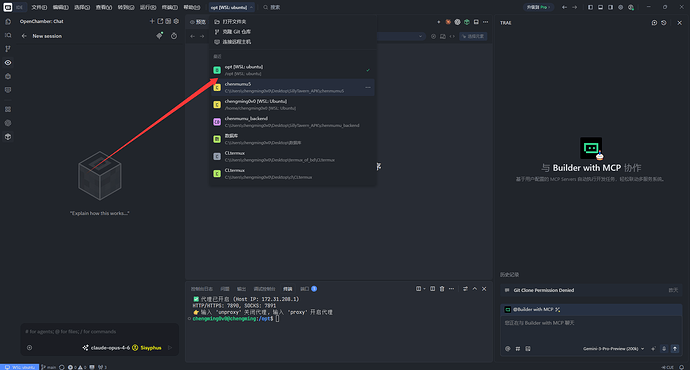Collapse the opt [WSL: ubuntu] project dropdown
The height and width of the screenshot is (370, 690).
[231, 7]
